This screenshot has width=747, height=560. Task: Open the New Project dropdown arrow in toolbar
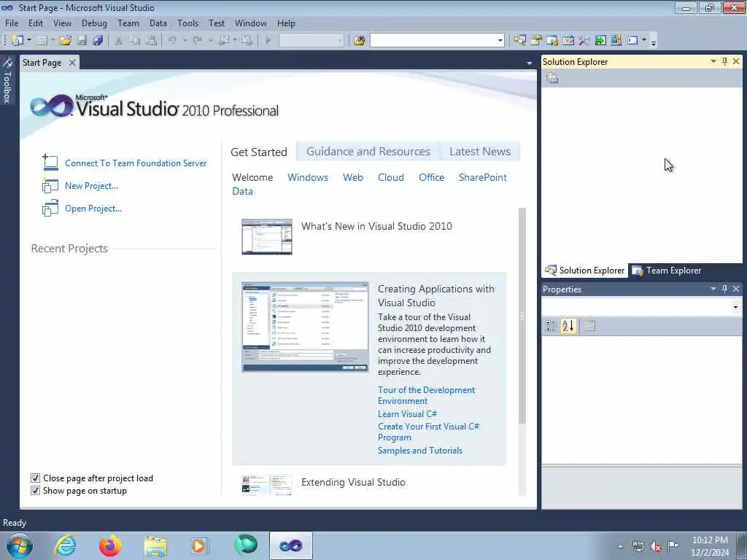(29, 41)
